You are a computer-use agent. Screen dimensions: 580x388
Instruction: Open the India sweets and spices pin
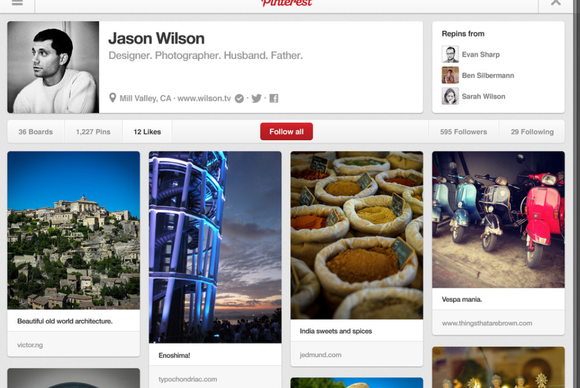[357, 235]
